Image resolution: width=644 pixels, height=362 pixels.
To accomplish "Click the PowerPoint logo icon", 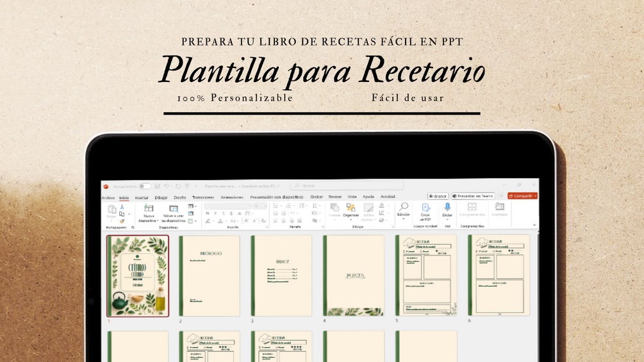I will (106, 186).
